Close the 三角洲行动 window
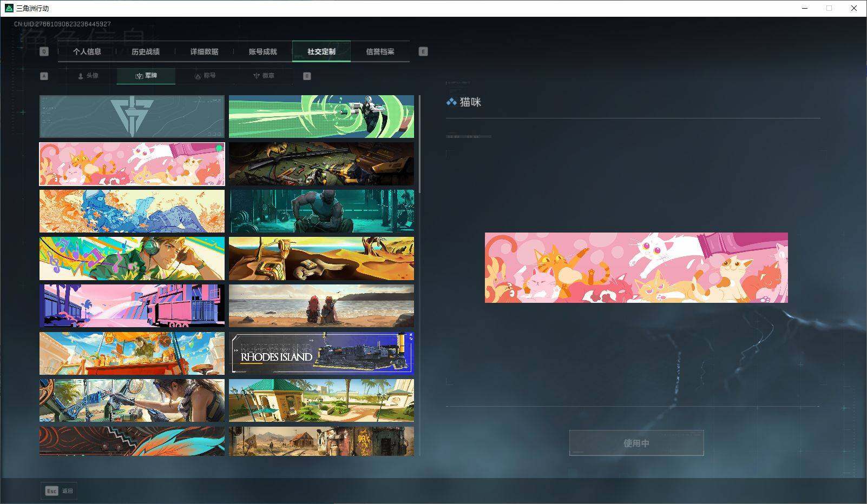This screenshot has width=867, height=504. (854, 8)
